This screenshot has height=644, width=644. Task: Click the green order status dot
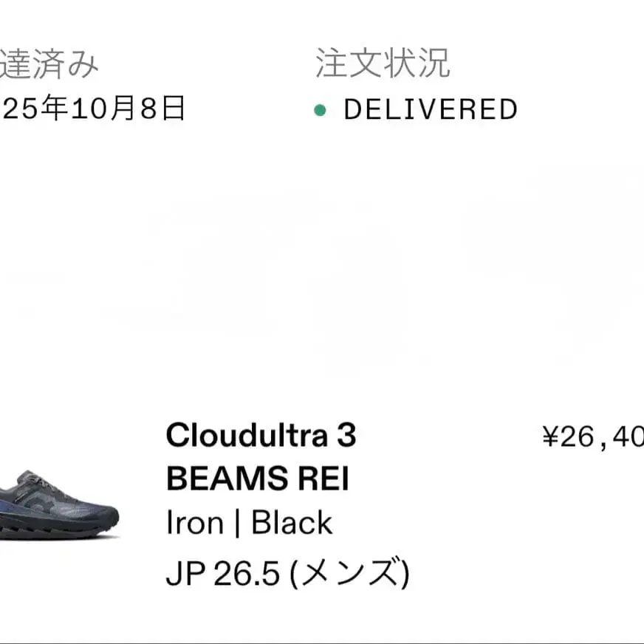(x=320, y=110)
